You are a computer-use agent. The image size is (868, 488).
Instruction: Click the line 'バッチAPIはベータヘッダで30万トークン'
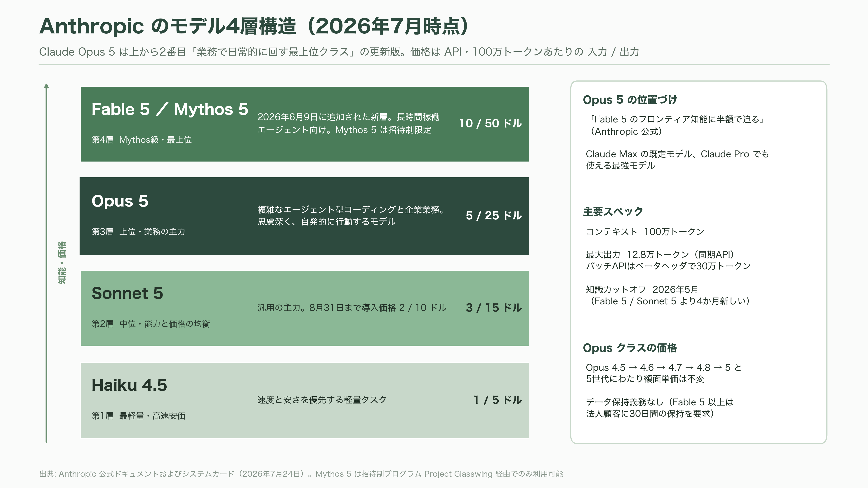coord(669,266)
